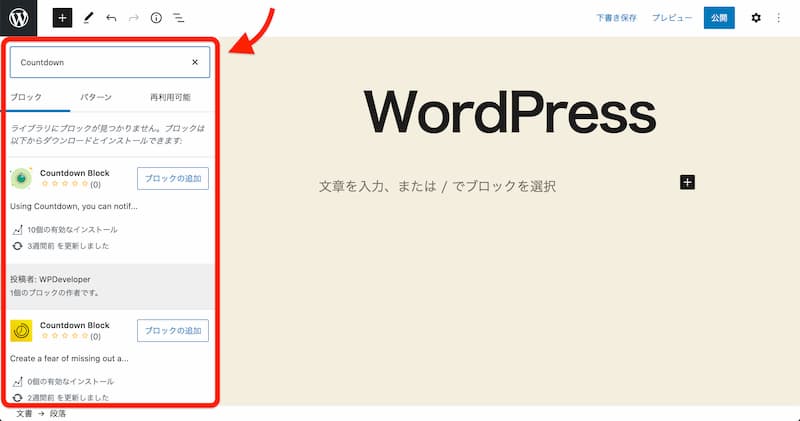Click the 3週間前 を更新しました text
800x421 pixels.
68,245
